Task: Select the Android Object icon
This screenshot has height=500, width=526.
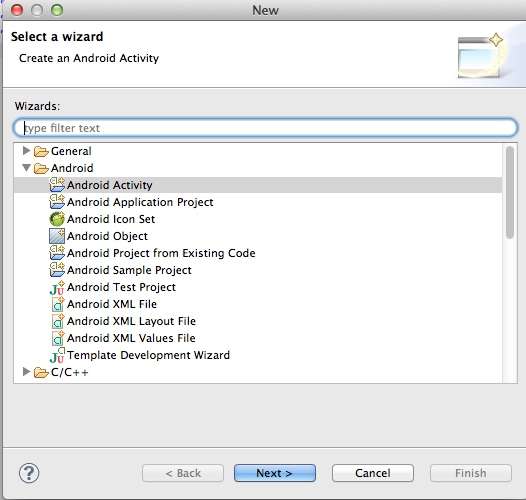Action: point(57,236)
